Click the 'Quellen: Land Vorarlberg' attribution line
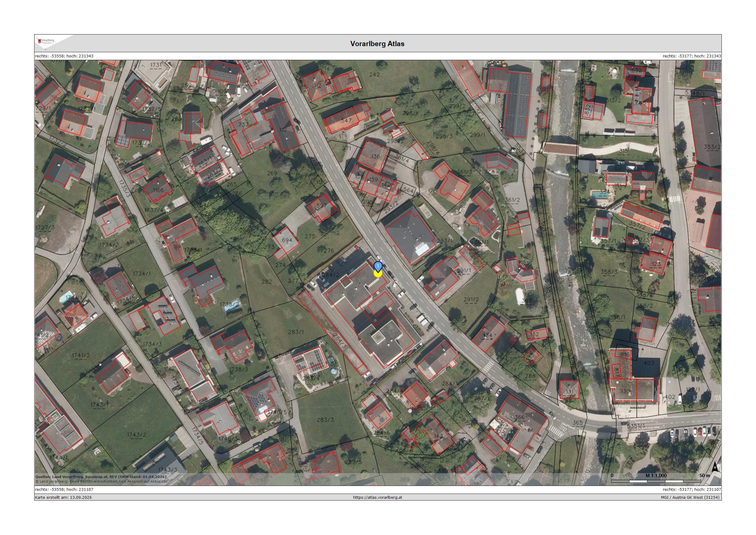 pyautogui.click(x=101, y=477)
